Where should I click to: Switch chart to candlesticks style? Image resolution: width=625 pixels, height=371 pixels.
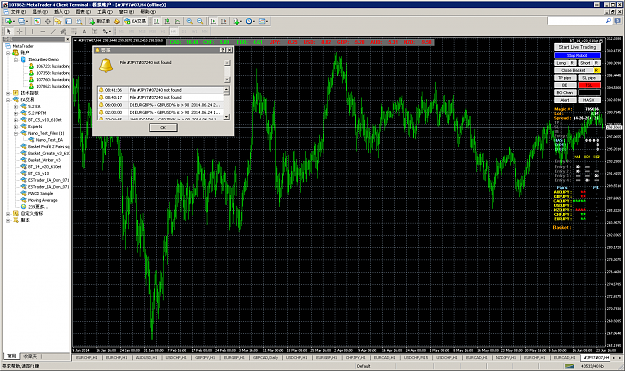coord(167,21)
